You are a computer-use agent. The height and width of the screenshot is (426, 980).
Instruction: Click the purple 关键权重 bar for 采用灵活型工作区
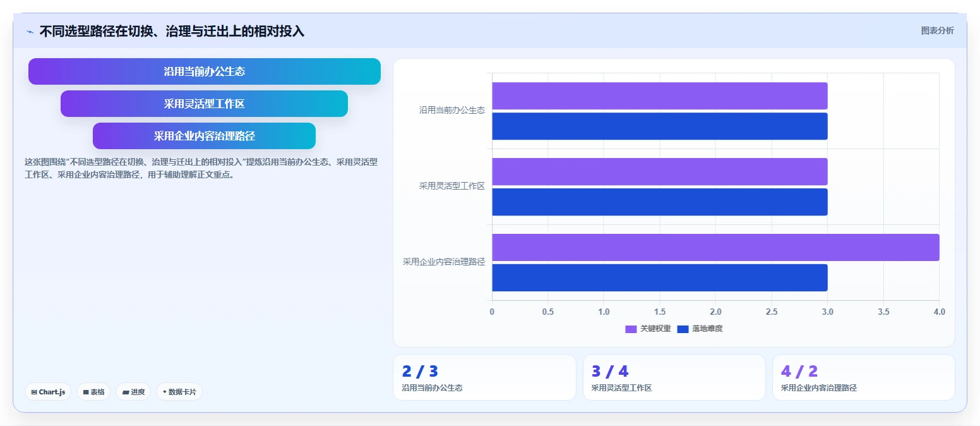660,171
